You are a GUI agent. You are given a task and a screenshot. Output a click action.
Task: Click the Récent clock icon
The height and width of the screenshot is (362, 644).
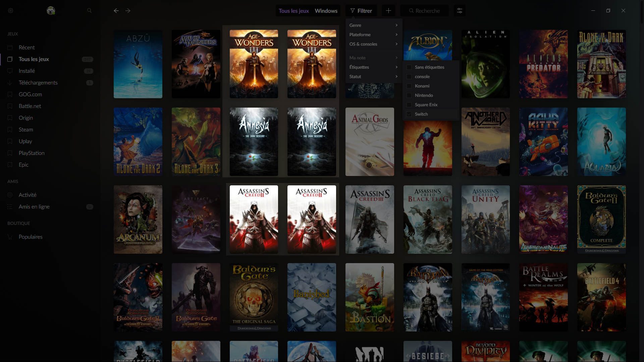pyautogui.click(x=10, y=48)
